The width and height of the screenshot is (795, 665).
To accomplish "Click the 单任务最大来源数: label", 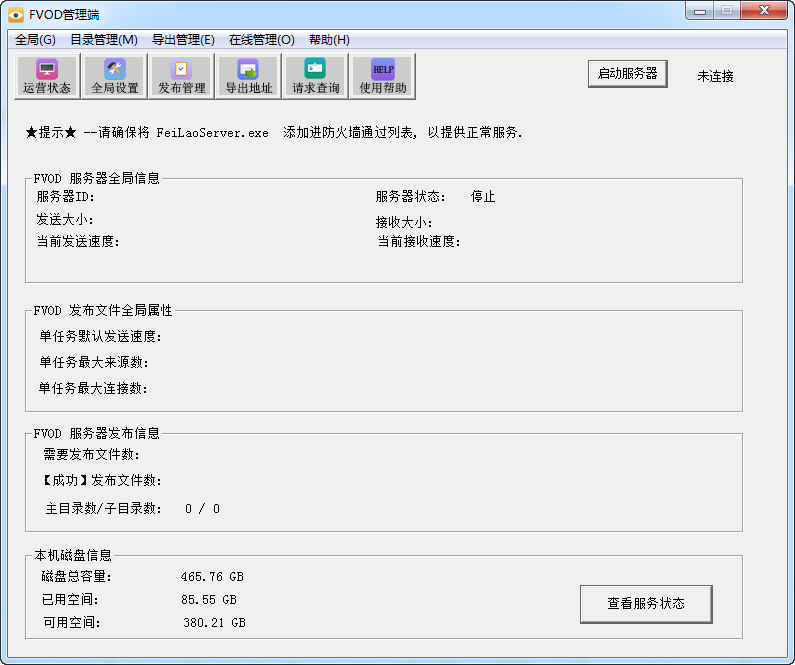I will coord(94,362).
